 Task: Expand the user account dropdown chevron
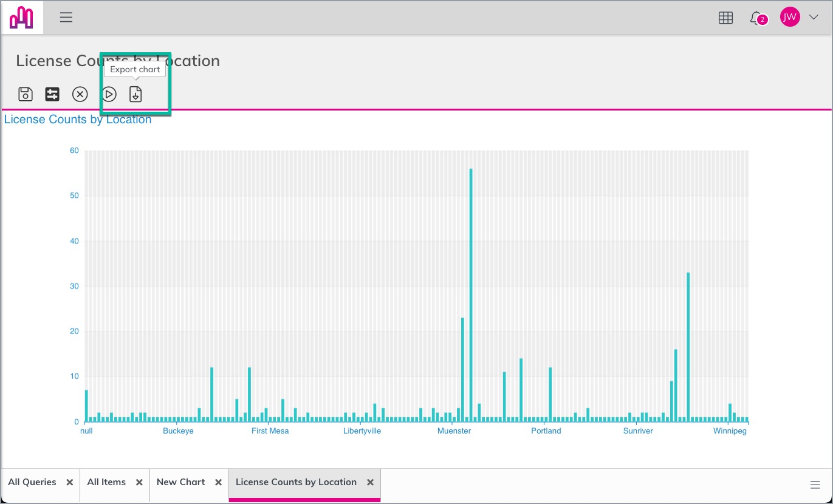(x=814, y=18)
